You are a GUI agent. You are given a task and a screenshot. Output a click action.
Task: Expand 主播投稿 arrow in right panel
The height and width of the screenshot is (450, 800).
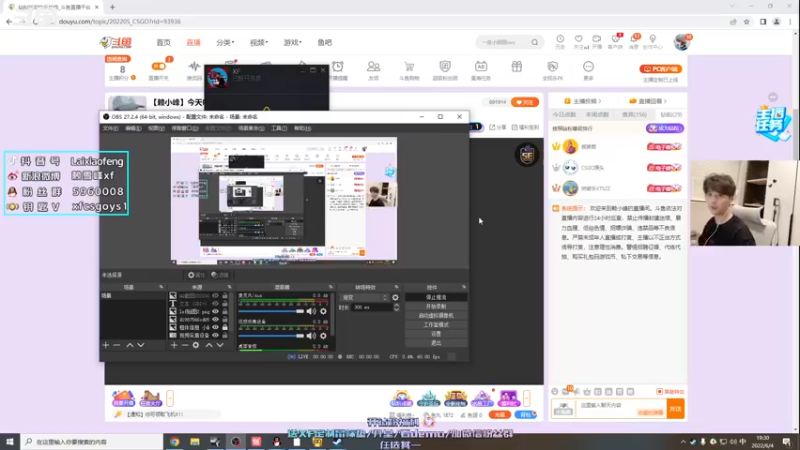[600, 102]
